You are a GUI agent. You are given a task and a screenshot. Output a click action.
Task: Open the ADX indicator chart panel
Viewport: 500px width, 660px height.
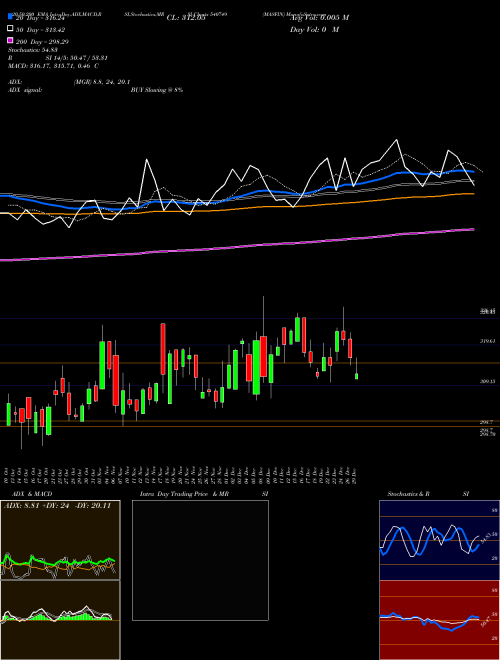(60, 540)
